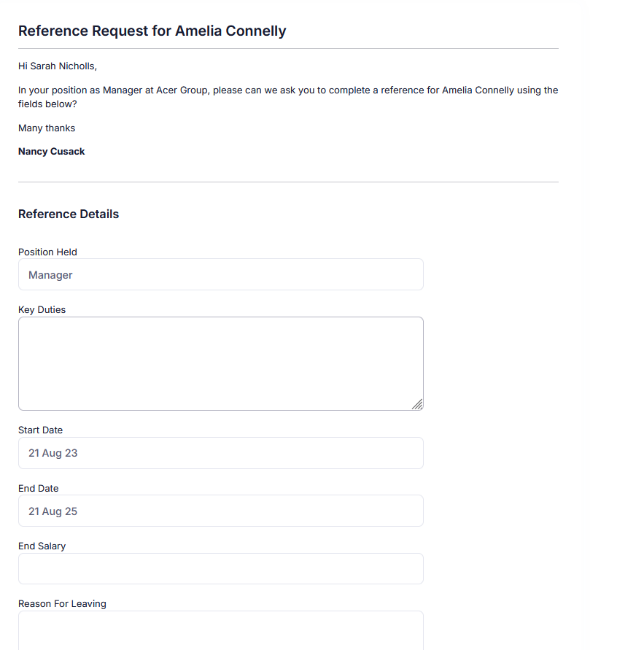Click the Position Held input field
Screen dimensions: 644x650
(x=221, y=274)
